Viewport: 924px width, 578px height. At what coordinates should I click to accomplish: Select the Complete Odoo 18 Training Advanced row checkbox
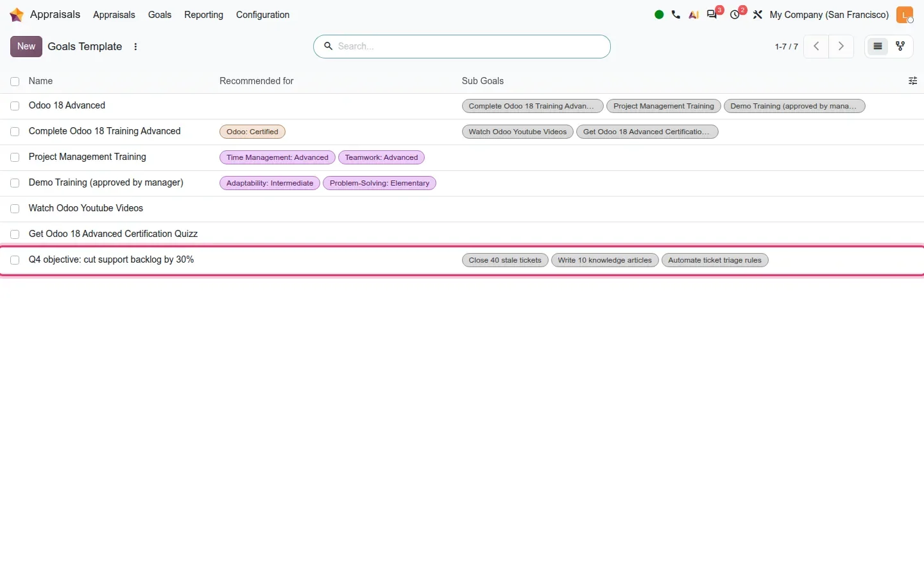[x=15, y=132]
